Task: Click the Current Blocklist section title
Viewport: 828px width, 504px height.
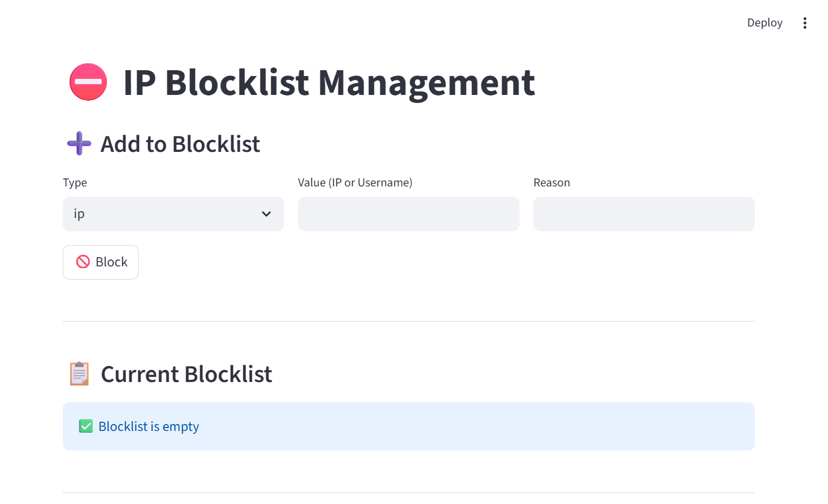Action: pyautogui.click(x=186, y=373)
